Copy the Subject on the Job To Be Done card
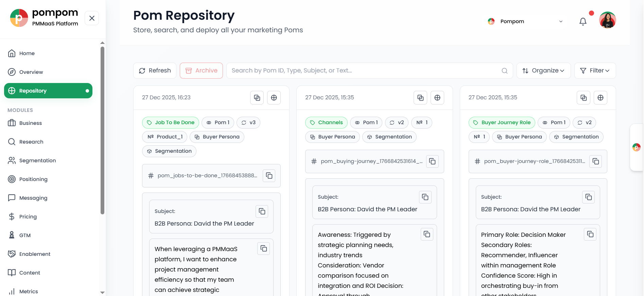644x296 pixels. [262, 211]
